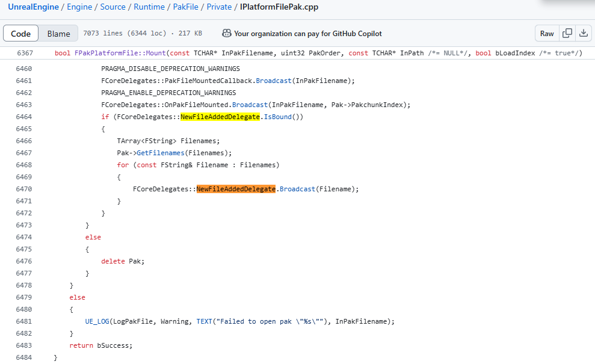Switch to the Blame view tab

pos(58,34)
